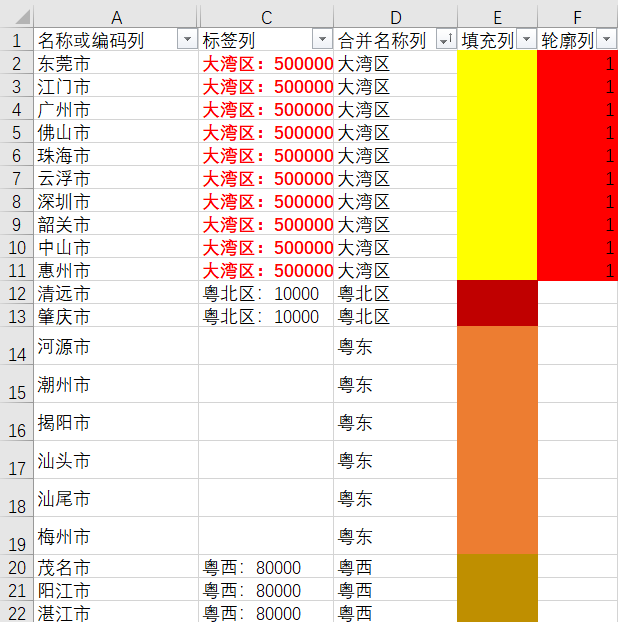The width and height of the screenshot is (618, 622).
Task: Click empty outline cell in 清远市 row
Action: [x=578, y=293]
